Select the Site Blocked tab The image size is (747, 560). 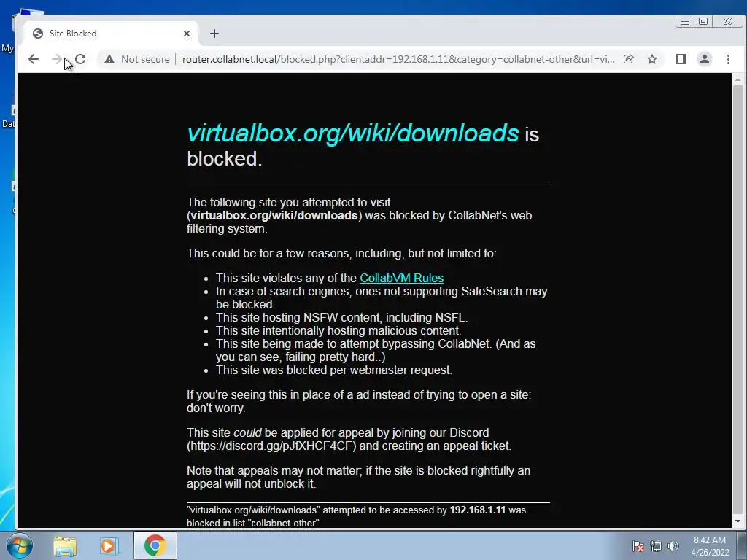[111, 34]
